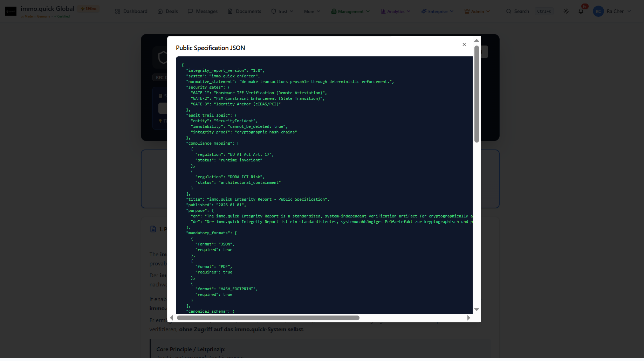The width and height of the screenshot is (644, 361).
Task: Toggle the light/dark theme sun icon
Action: pos(566,11)
